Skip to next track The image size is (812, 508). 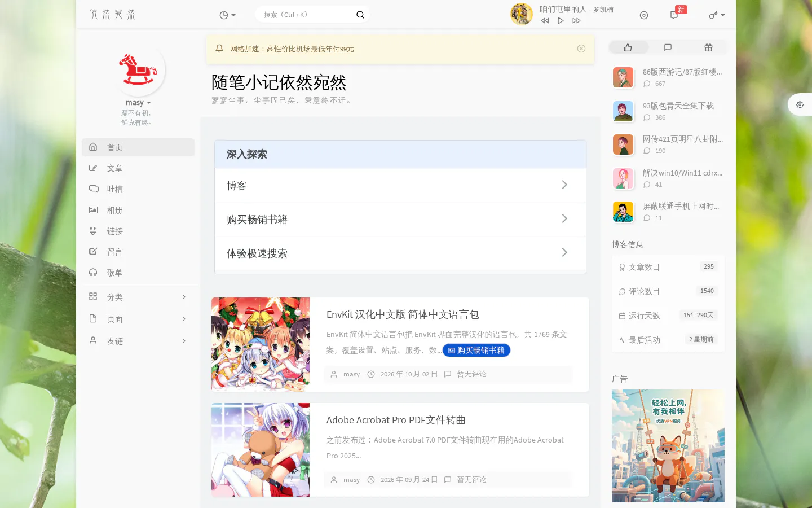(x=576, y=21)
